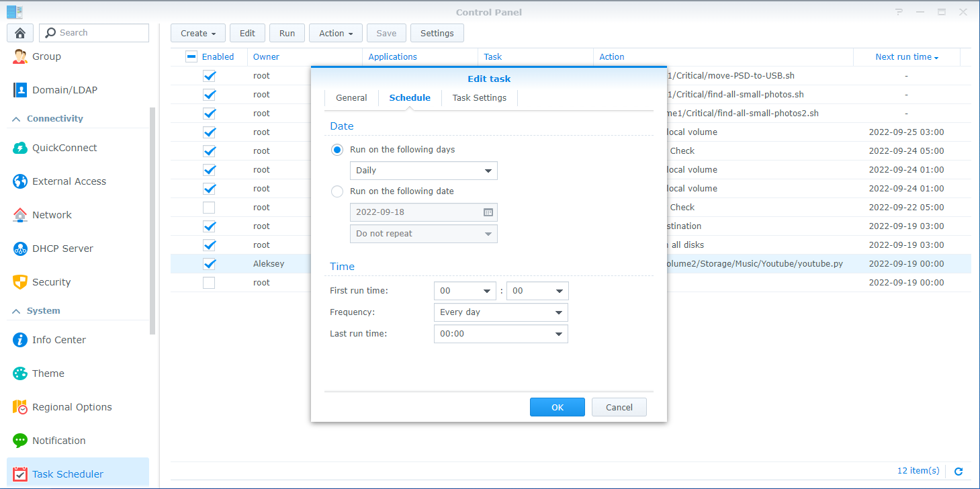This screenshot has height=489, width=980.
Task: Select the Security shield icon
Action: click(x=19, y=281)
